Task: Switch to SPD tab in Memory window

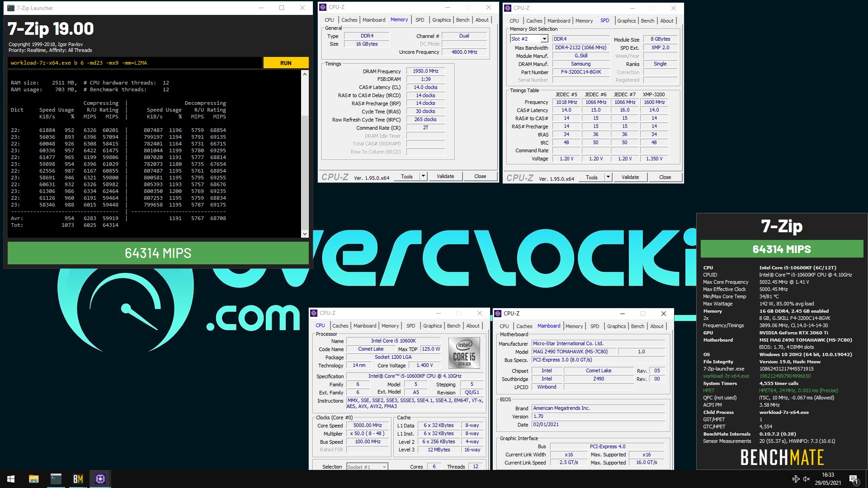Action: tap(420, 20)
